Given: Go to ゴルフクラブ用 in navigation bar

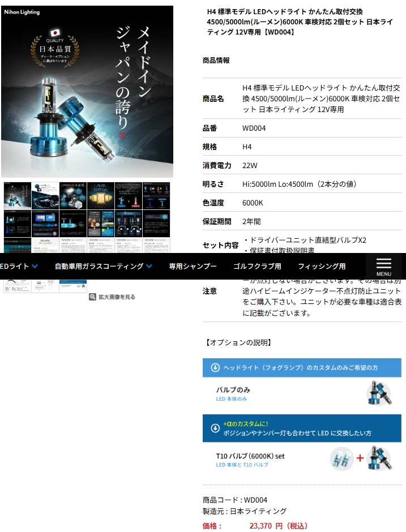Looking at the screenshot, I should [x=257, y=266].
